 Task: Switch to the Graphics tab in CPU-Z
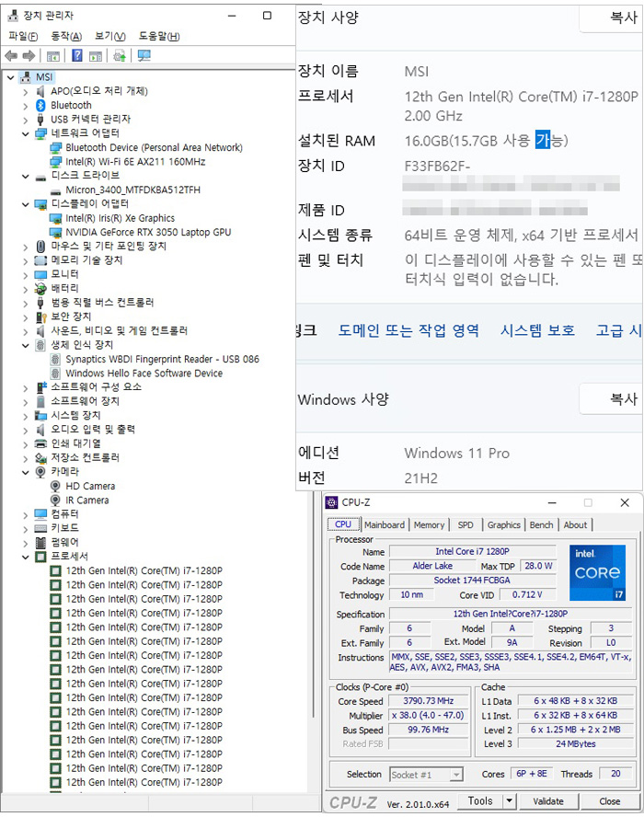(504, 524)
